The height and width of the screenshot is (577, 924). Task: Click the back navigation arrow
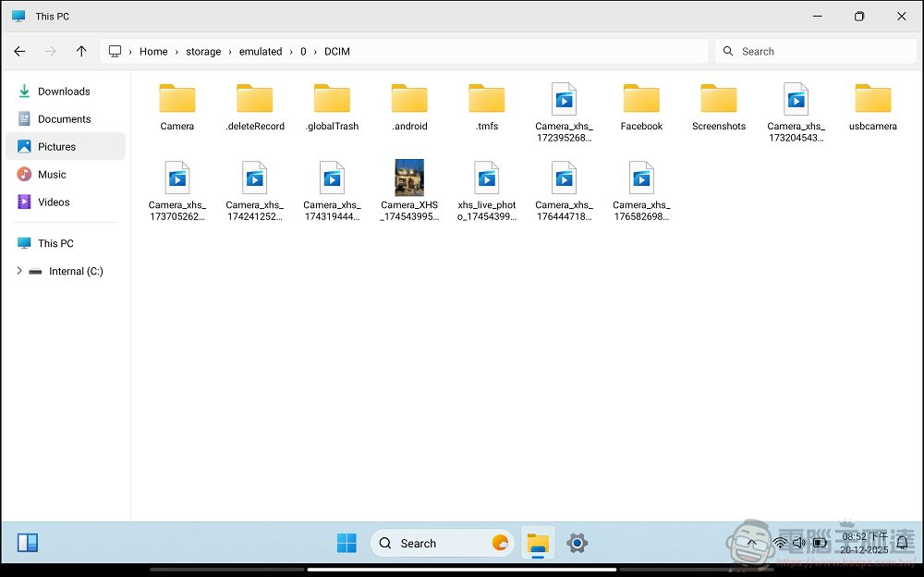pyautogui.click(x=19, y=51)
